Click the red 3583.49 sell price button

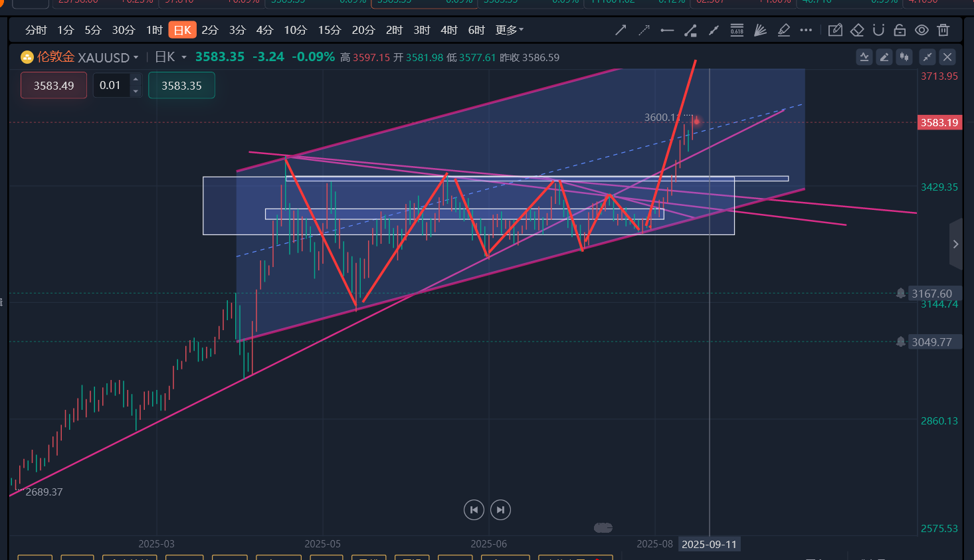pos(54,86)
